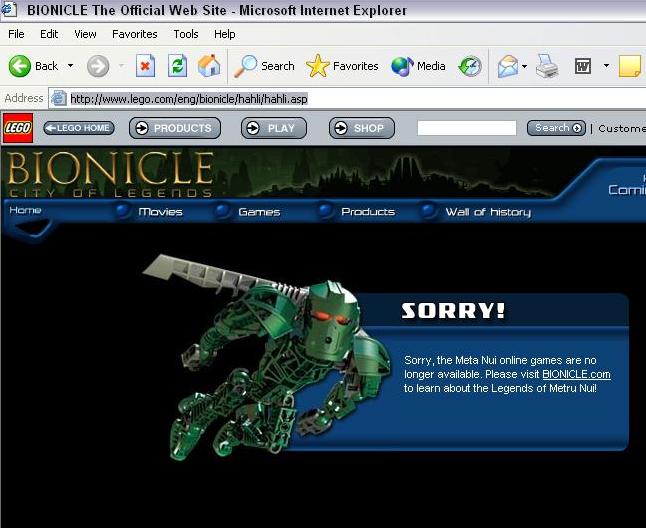Open the File menu
The width and height of the screenshot is (646, 528).
tap(16, 34)
